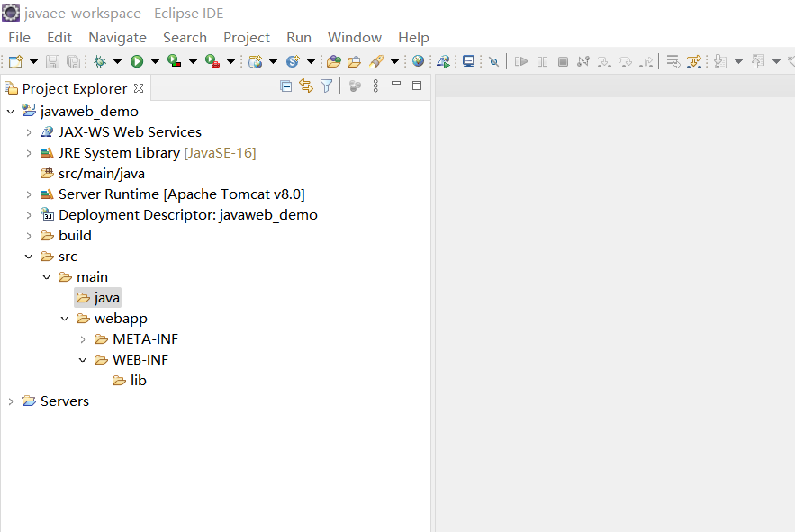Click the New file wizard icon
This screenshot has height=532, width=795.
click(x=15, y=61)
